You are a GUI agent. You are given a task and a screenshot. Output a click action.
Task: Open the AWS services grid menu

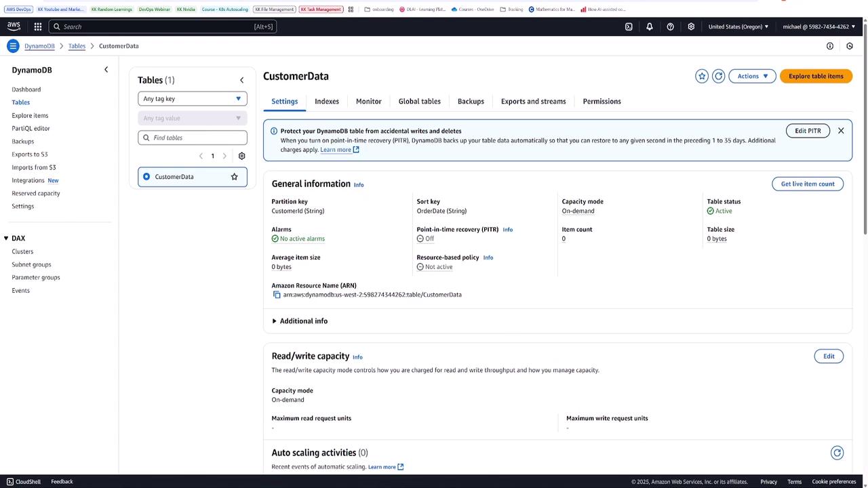(x=38, y=26)
